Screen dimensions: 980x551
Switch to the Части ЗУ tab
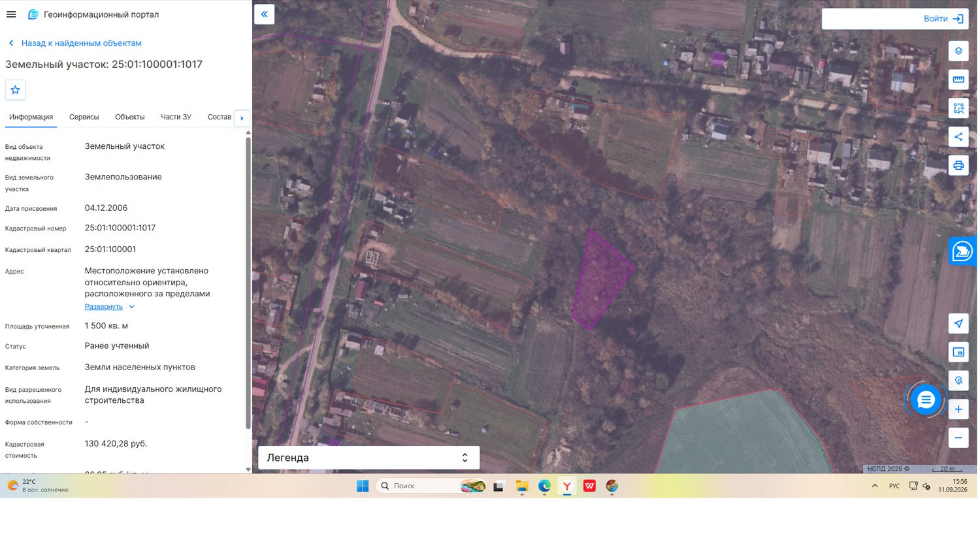[x=176, y=117]
